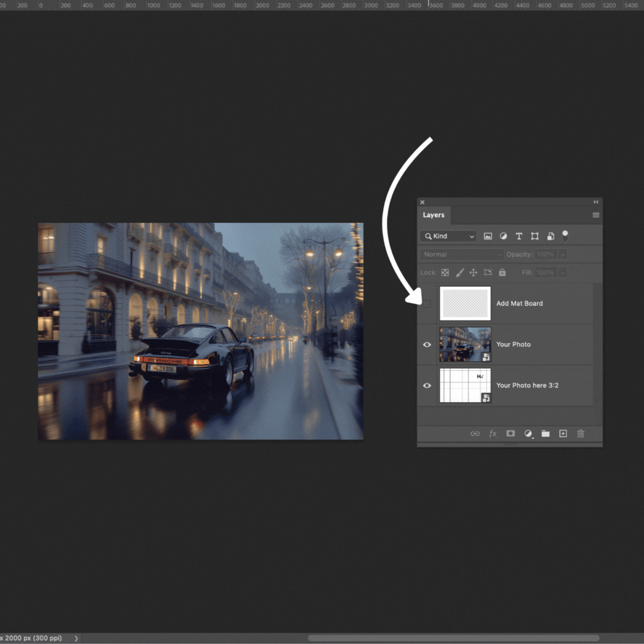Select the Layers tab
Image resolution: width=644 pixels, height=644 pixels.
434,215
